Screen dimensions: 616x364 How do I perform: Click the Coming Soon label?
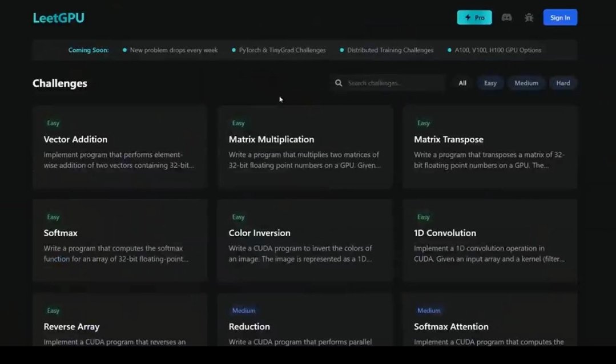pyautogui.click(x=88, y=50)
